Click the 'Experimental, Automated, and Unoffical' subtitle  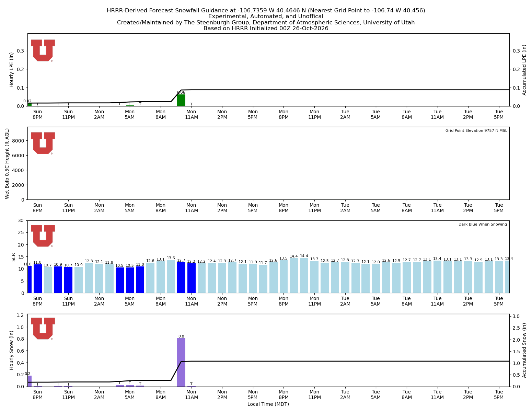(x=266, y=16)
